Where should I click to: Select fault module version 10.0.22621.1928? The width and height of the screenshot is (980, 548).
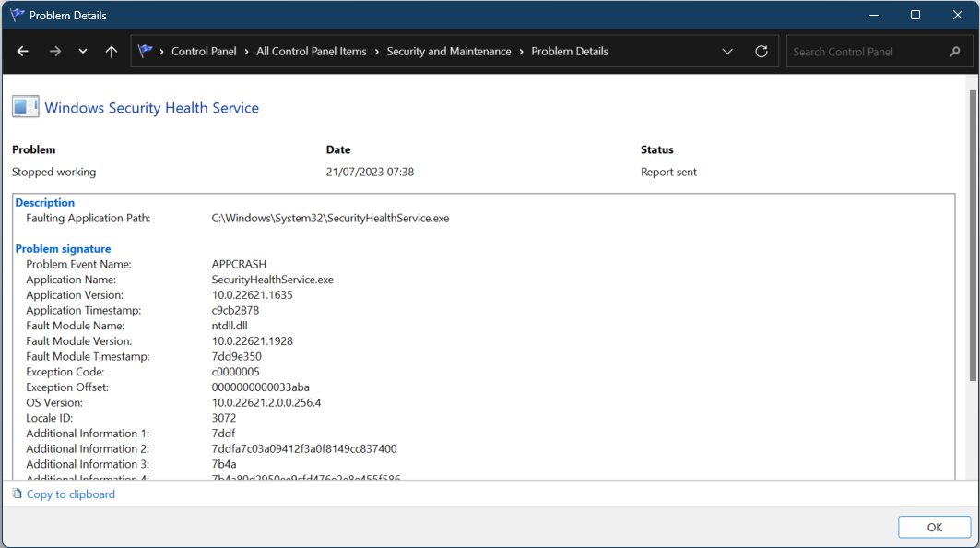tap(252, 341)
